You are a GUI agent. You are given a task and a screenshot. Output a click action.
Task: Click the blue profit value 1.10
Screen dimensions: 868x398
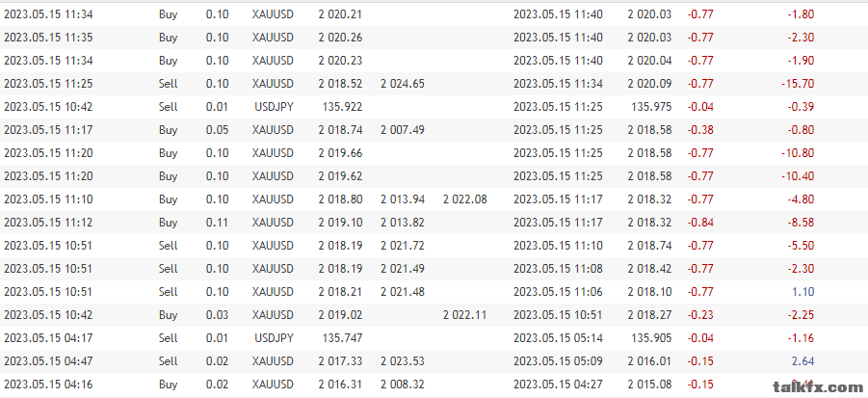point(802,292)
